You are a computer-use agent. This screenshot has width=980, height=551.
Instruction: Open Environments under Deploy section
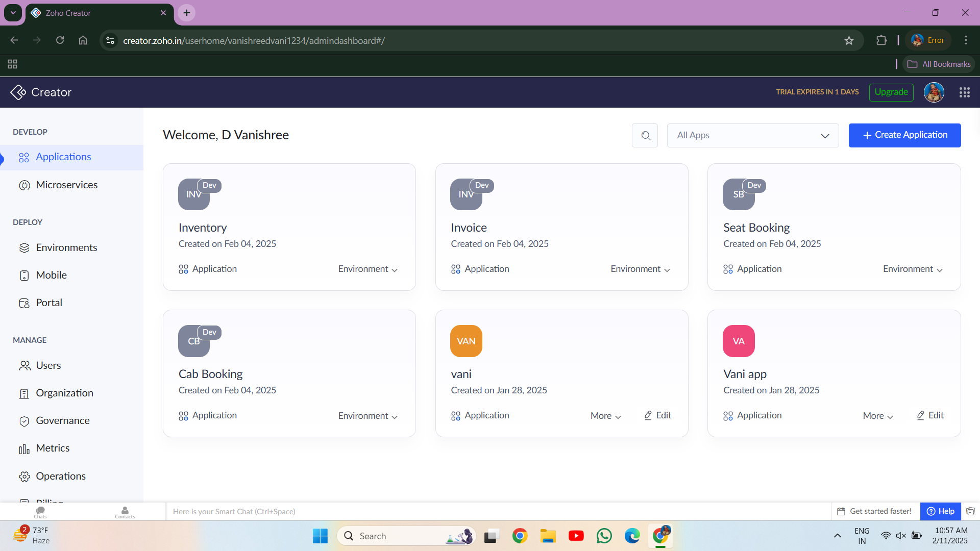click(x=66, y=247)
